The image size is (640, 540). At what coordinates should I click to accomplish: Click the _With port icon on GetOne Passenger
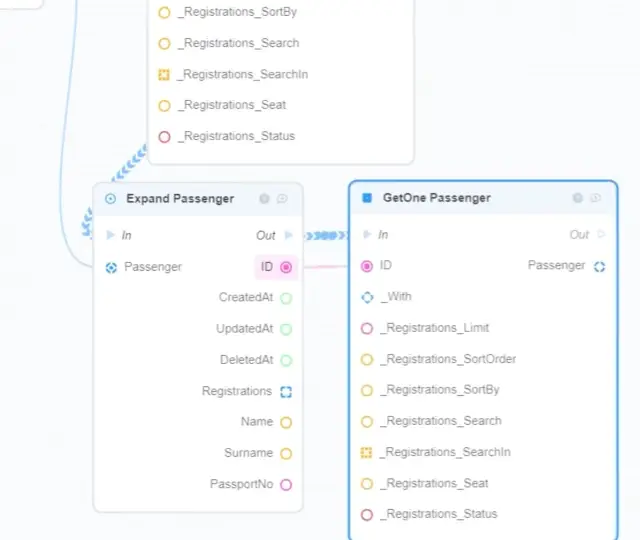(367, 297)
